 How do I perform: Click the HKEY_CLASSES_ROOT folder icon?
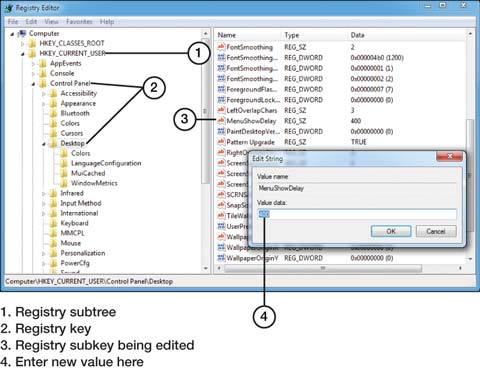[x=32, y=43]
